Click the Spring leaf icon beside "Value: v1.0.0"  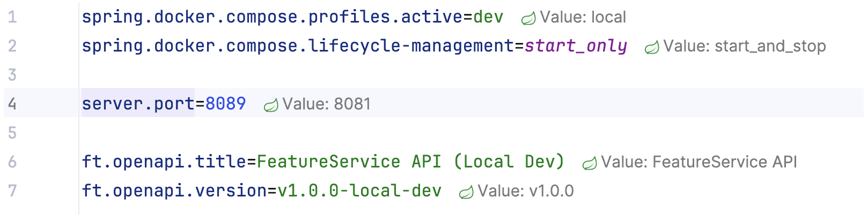[466, 192]
